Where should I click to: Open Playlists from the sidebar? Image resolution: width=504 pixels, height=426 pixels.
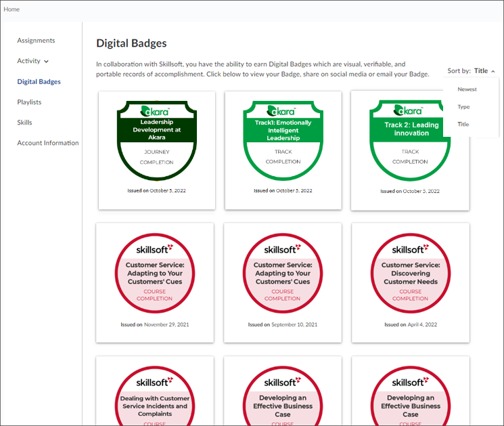[x=29, y=102]
